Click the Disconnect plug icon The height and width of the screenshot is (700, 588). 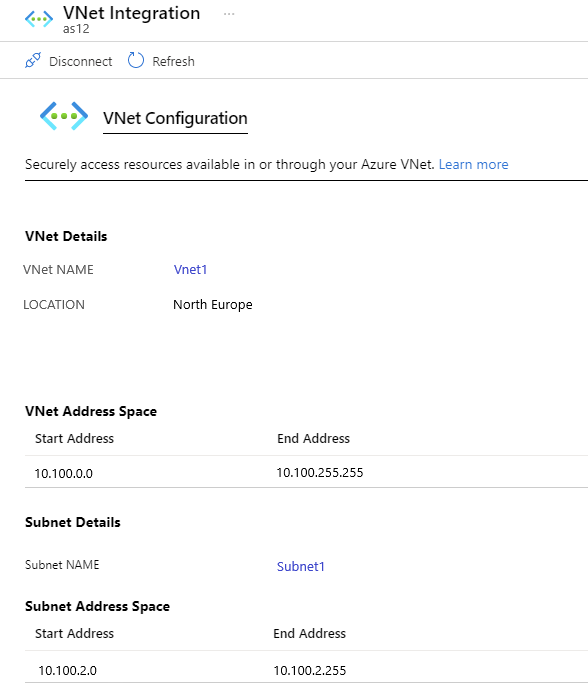pos(33,60)
